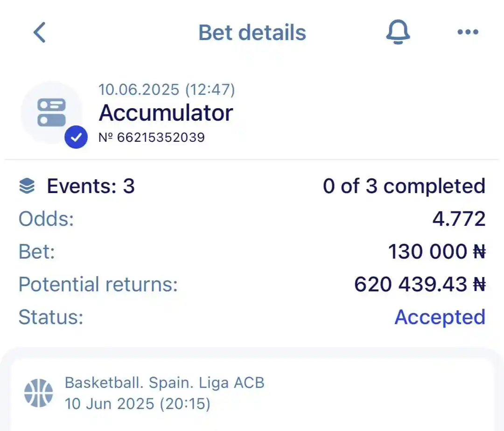Select the Accumulator heading text
Viewport: 504px width, 431px height.
coord(166,113)
